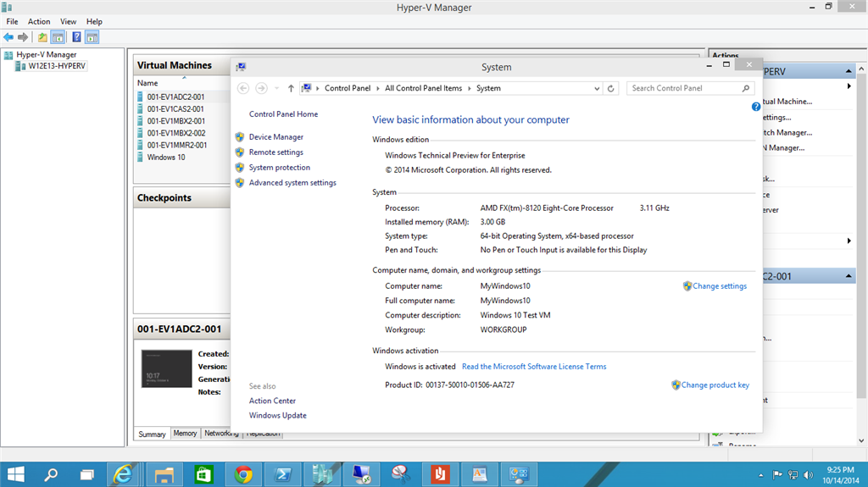Click the Search Control Panel field

pos(691,88)
